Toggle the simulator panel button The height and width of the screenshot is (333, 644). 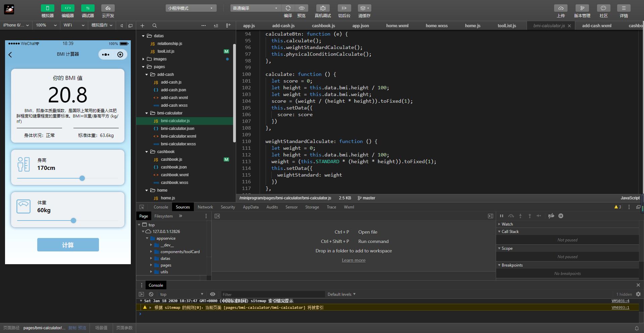47,8
